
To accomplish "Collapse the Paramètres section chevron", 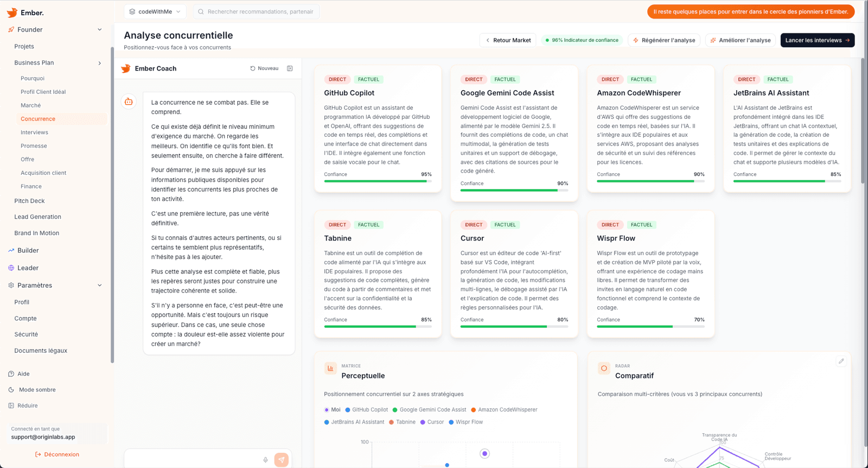I will click(x=100, y=286).
